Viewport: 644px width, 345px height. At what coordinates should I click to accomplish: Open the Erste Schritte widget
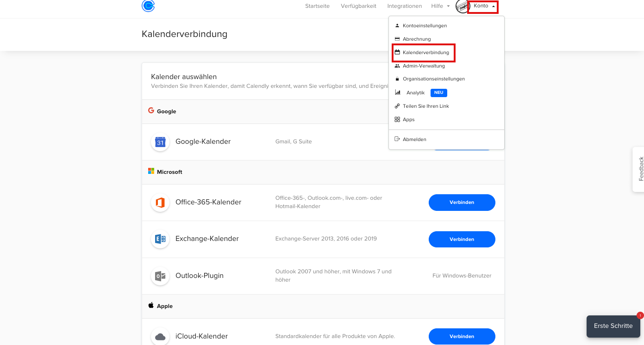click(613, 326)
